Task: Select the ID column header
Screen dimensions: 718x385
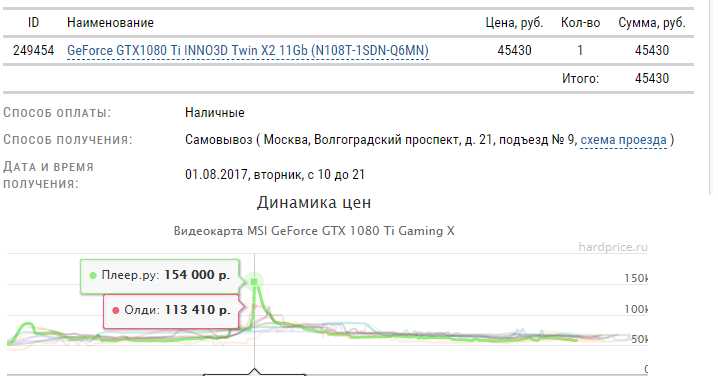Action: pos(33,22)
